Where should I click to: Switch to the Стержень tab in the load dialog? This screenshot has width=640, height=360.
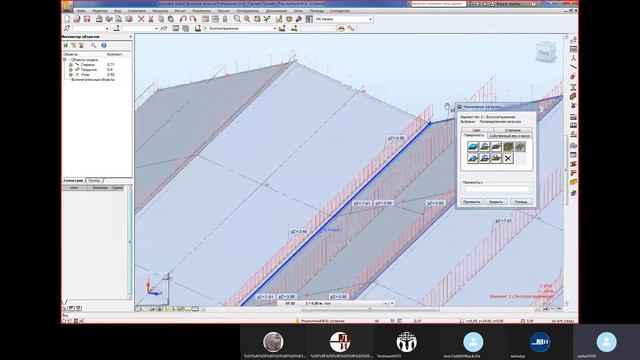click(513, 130)
